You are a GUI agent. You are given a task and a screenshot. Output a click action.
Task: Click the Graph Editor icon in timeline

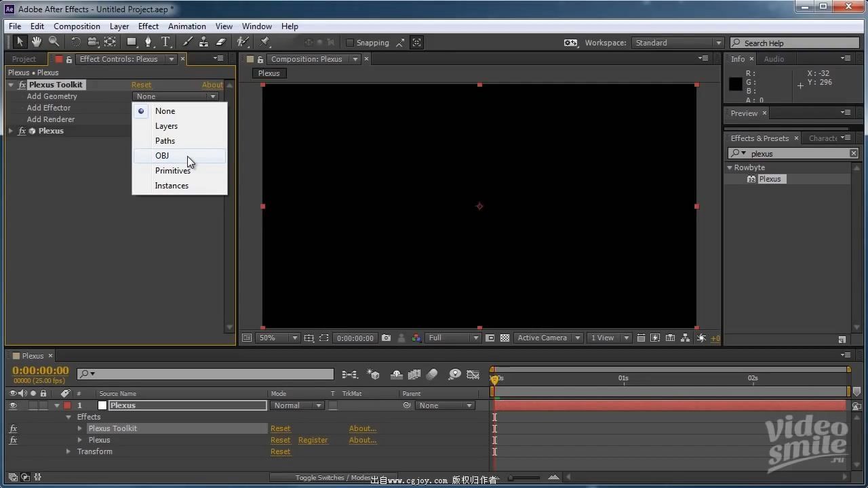coord(473,374)
